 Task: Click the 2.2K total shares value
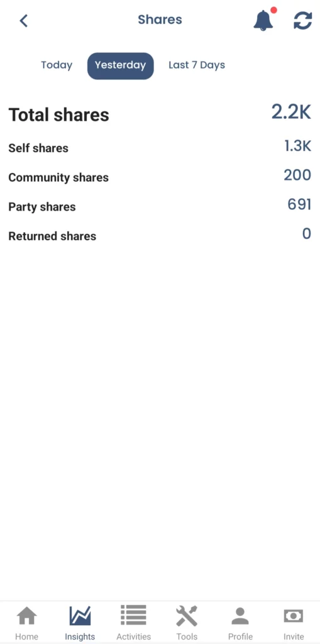tap(291, 112)
